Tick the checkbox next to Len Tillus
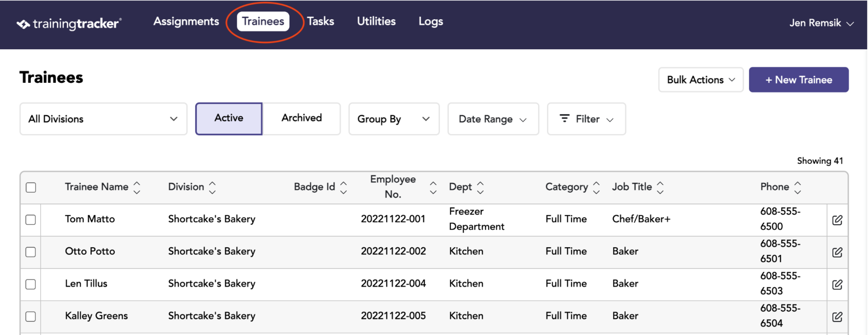 [31, 284]
